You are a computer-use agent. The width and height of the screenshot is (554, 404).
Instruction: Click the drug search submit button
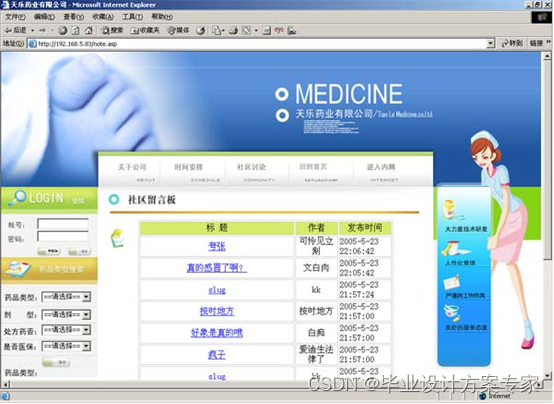coord(56,362)
